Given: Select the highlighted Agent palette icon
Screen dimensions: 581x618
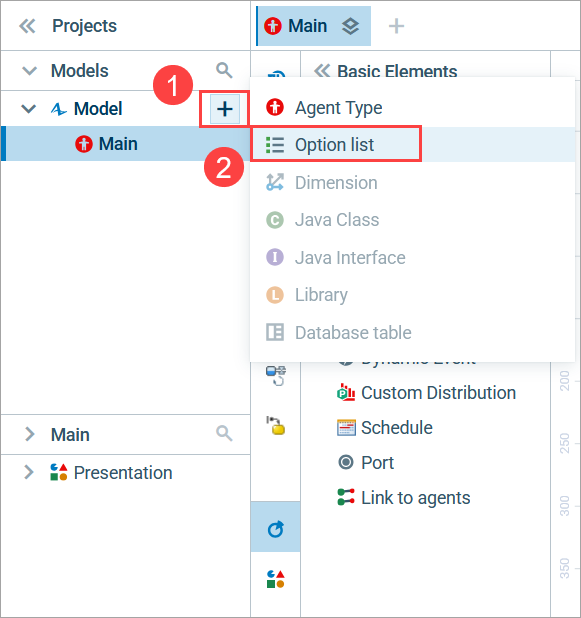Looking at the screenshot, I should 276,529.
